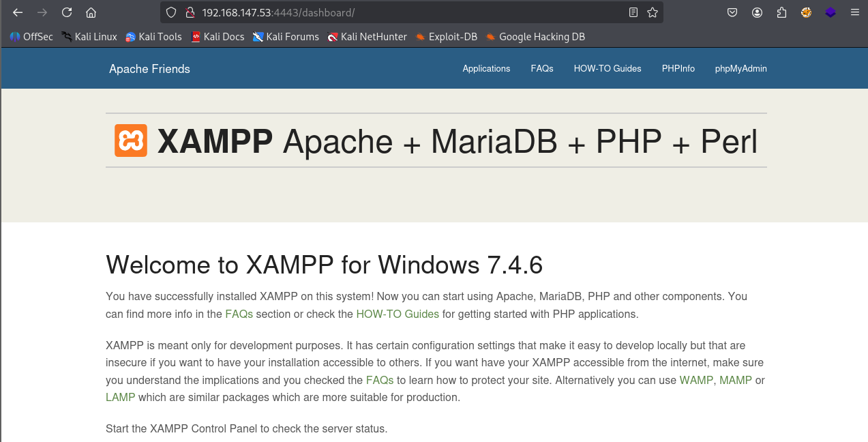Open the PHPInfo nav item

tap(678, 69)
